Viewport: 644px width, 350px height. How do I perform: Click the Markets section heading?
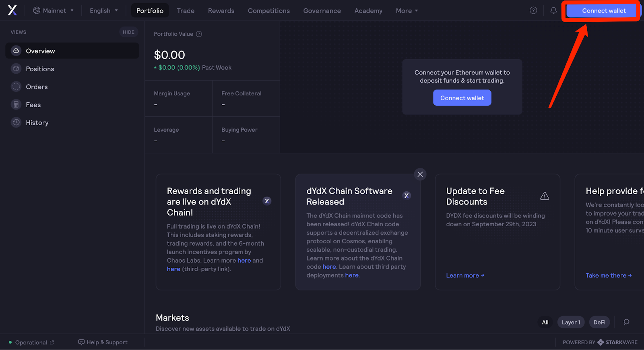[x=172, y=318]
